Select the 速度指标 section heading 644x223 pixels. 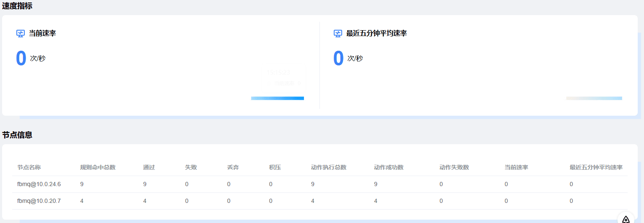click(x=17, y=6)
